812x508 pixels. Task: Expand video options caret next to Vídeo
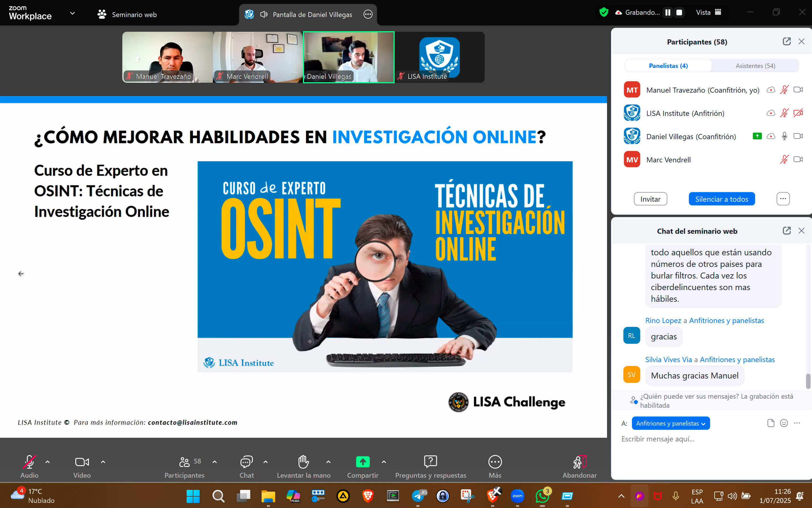pyautogui.click(x=103, y=462)
